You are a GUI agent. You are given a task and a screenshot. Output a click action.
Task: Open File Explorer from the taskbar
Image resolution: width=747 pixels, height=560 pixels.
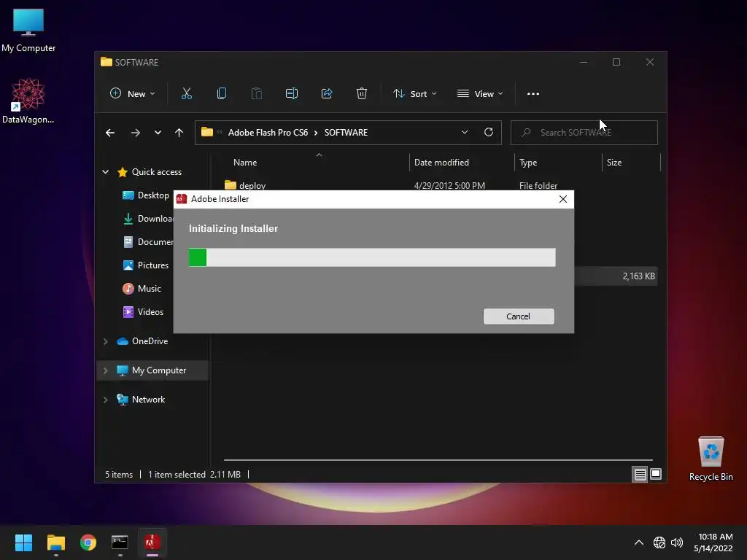55,542
